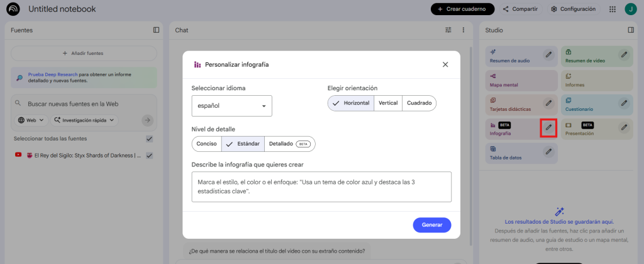This screenshot has width=644, height=264.
Task: Click the Chat panel scrollbar
Action: pyautogui.click(x=471, y=146)
